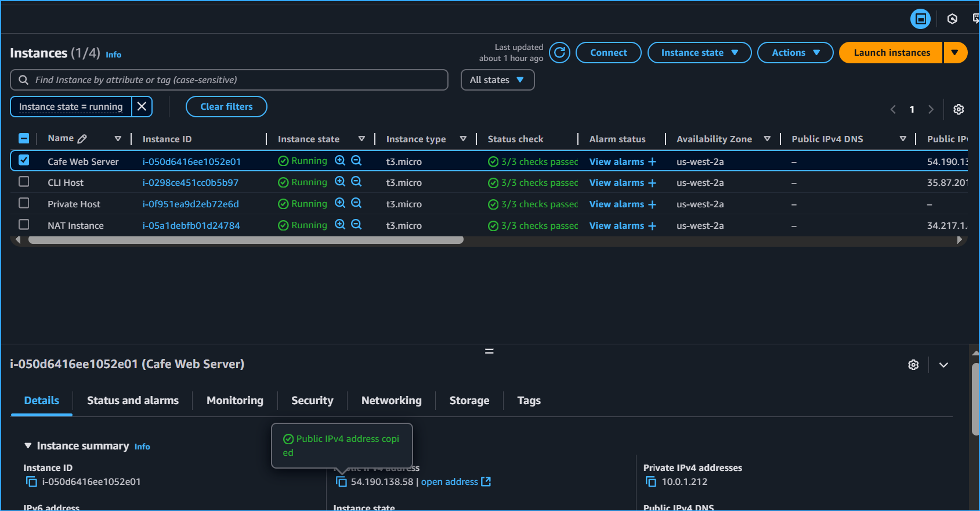Click zoom-out icon for NAT Instance state
The height and width of the screenshot is (511, 980).
coord(356,225)
